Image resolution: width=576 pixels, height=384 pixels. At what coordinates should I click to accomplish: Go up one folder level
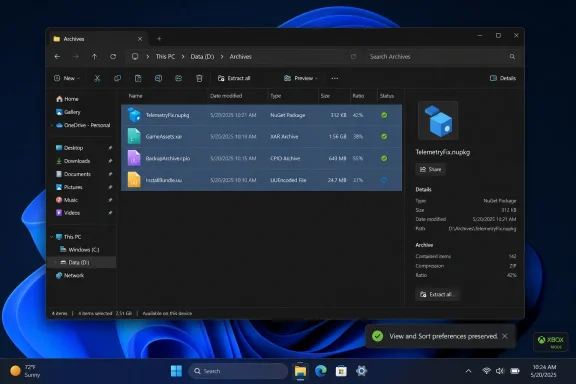[94, 57]
